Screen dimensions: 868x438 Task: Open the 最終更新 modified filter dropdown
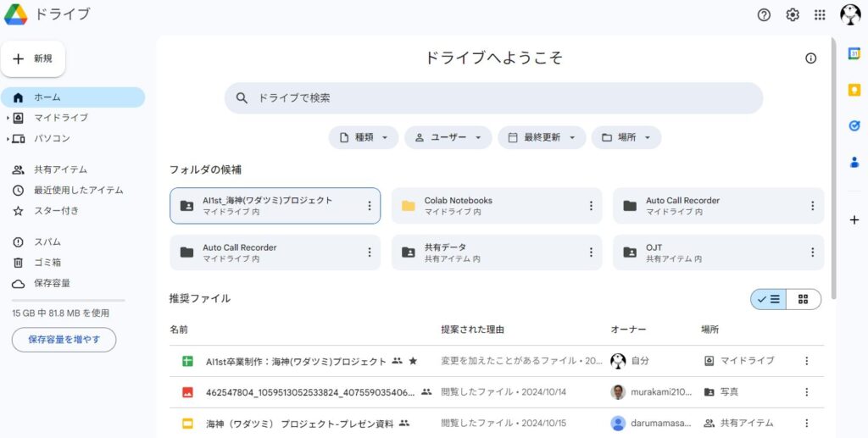pyautogui.click(x=542, y=137)
